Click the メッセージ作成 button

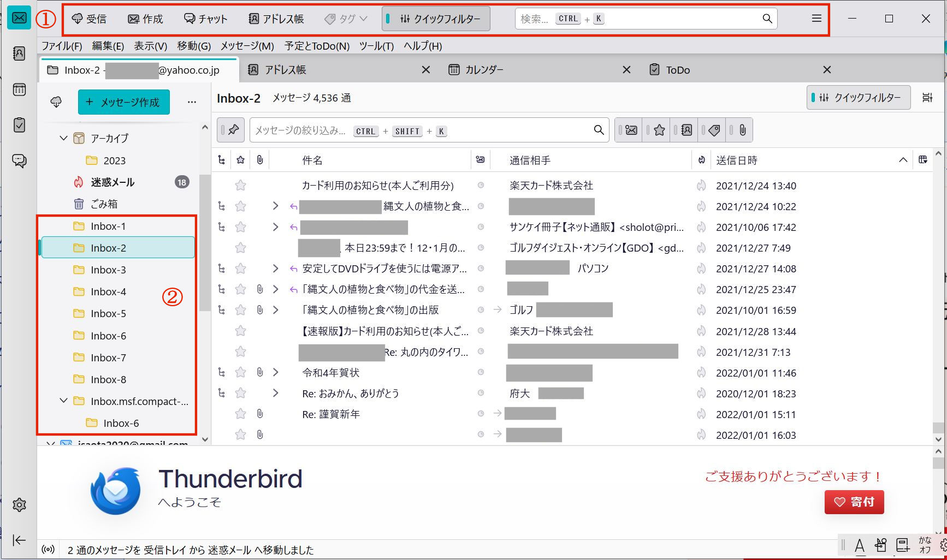tap(123, 102)
